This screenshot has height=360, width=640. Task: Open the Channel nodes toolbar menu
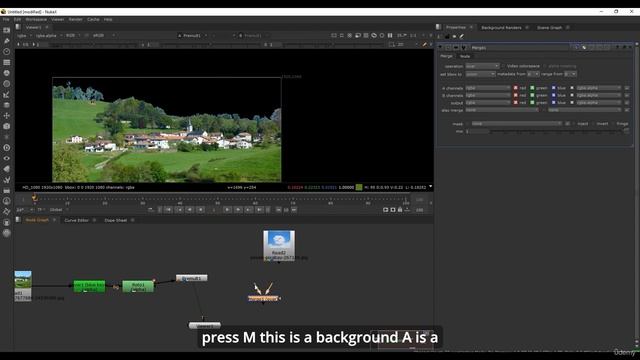coord(7,62)
